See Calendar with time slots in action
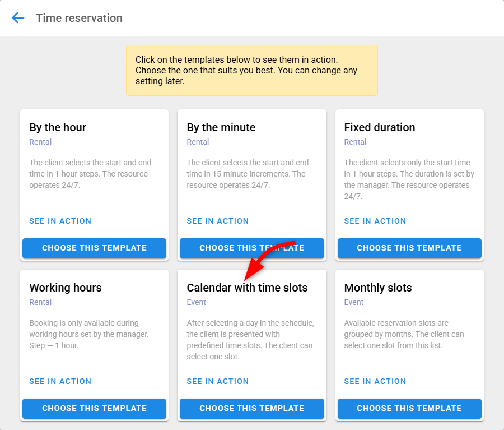504x430 pixels. [x=217, y=381]
